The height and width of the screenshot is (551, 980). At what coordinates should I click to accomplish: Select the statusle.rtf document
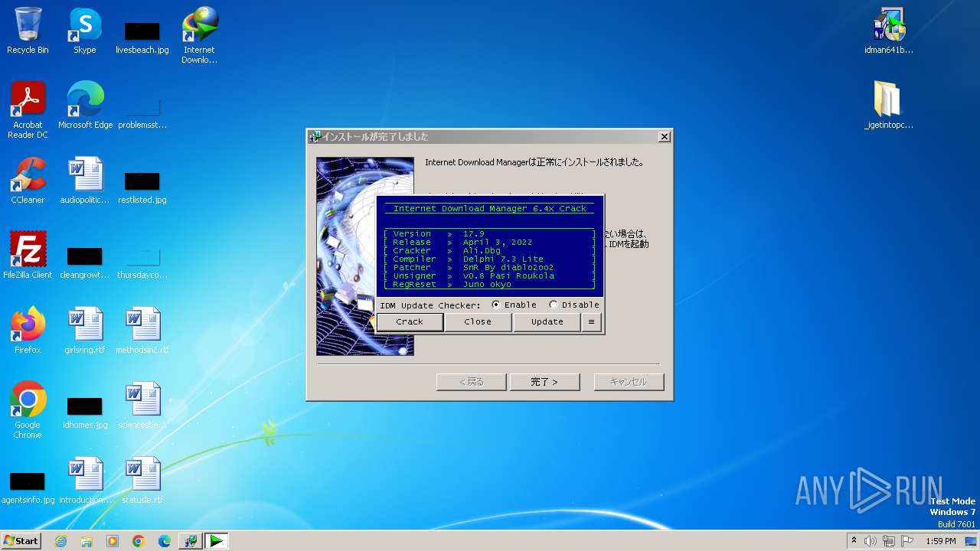coord(142,481)
